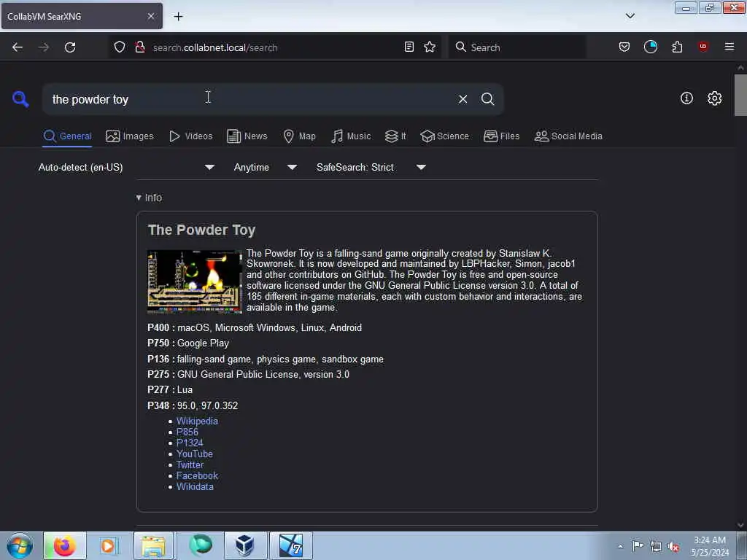Click the network tray icon
This screenshot has height=560, width=747.
656,547
